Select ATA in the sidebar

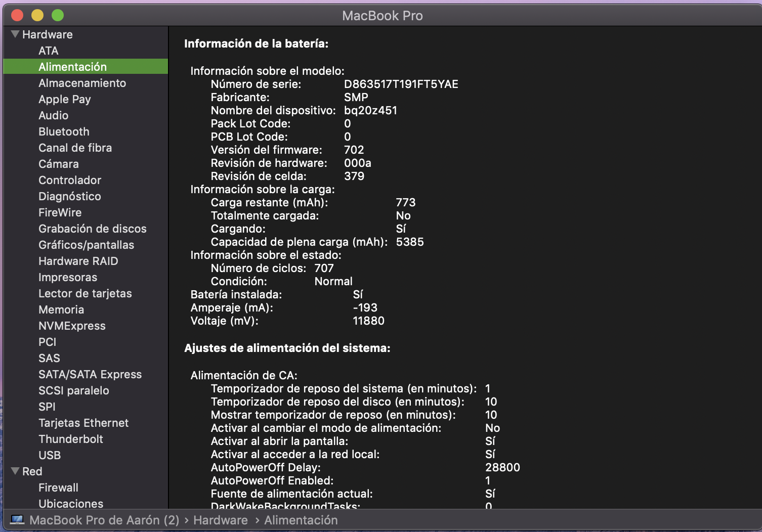49,51
